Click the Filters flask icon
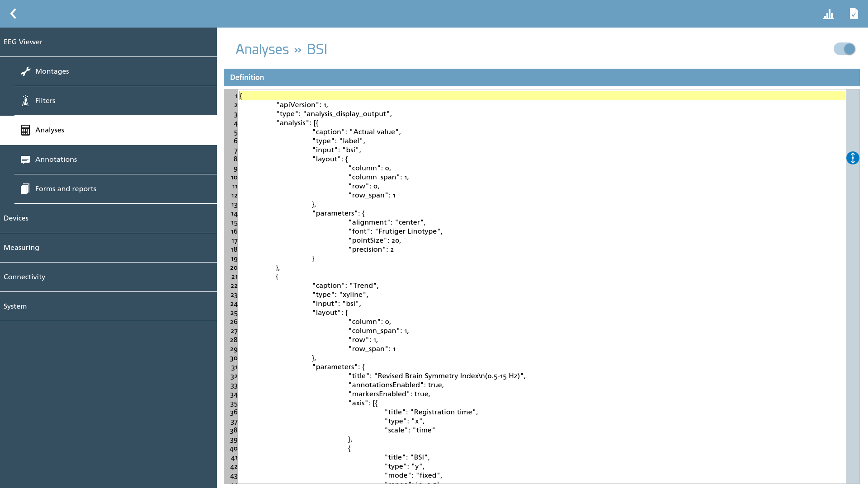Screen dimensions: 868x488 pyautogui.click(x=25, y=101)
